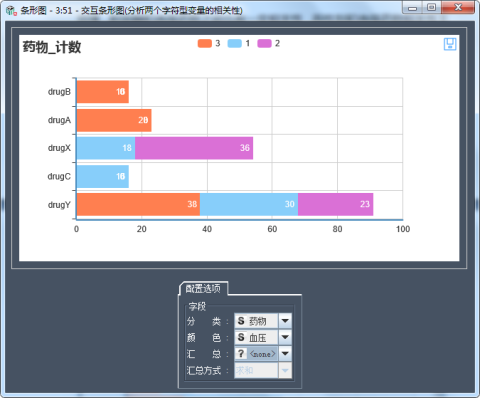Click the 药物 field in 分类 combo

point(256,321)
